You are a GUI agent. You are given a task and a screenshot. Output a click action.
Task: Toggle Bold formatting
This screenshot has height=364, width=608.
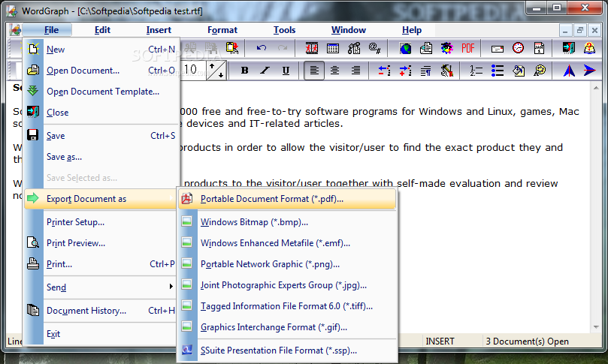(245, 71)
